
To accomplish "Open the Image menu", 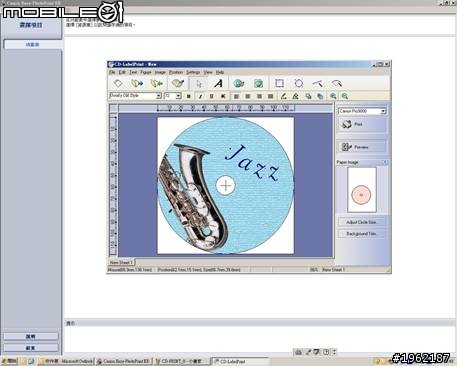I will 160,72.
